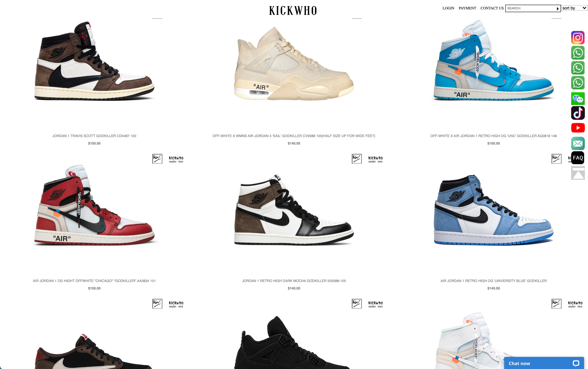Click the Chat now speech bubble icon
This screenshot has height=369, width=588.
[575, 363]
